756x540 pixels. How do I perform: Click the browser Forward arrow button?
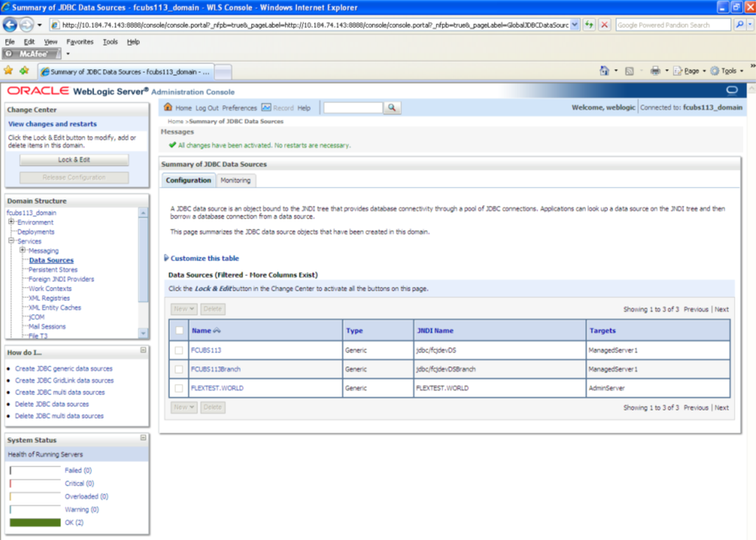coord(27,24)
